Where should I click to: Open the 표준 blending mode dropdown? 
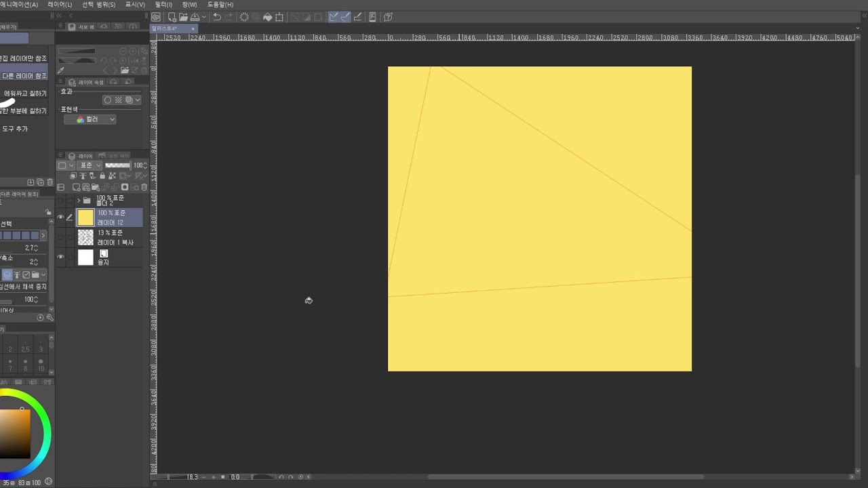(90, 165)
